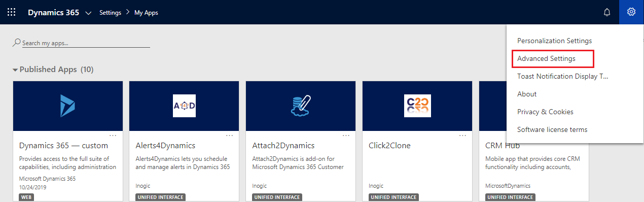Click the Settings breadcrumb link

tap(110, 13)
